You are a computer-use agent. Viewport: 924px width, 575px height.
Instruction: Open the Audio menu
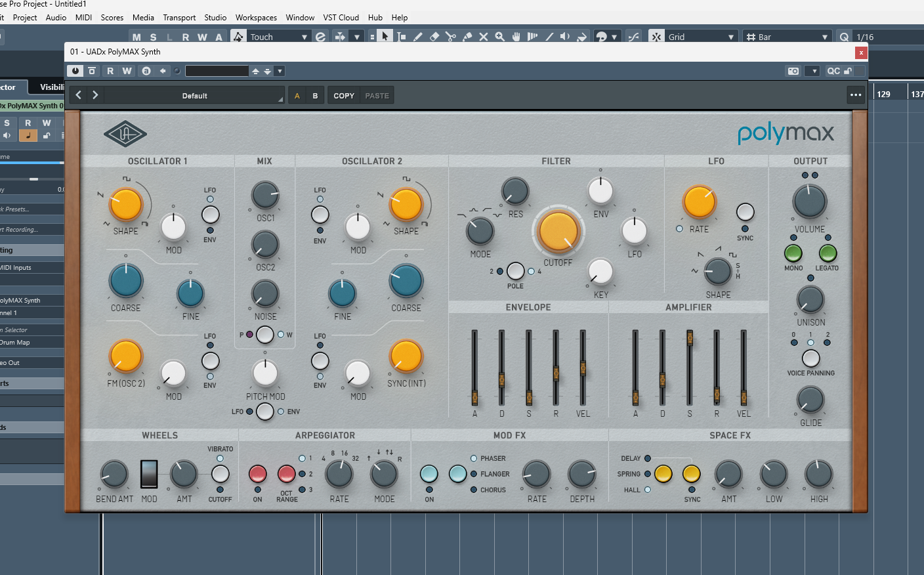(56, 18)
